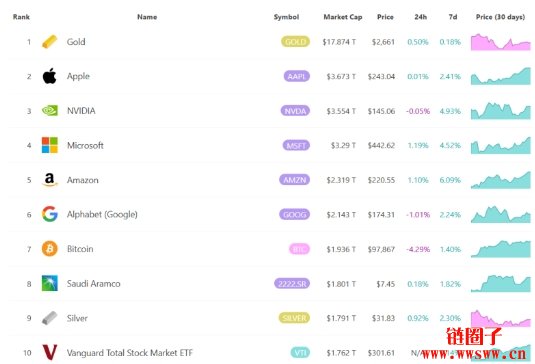
Task: Open the NVIDIA company link
Action: tap(81, 111)
